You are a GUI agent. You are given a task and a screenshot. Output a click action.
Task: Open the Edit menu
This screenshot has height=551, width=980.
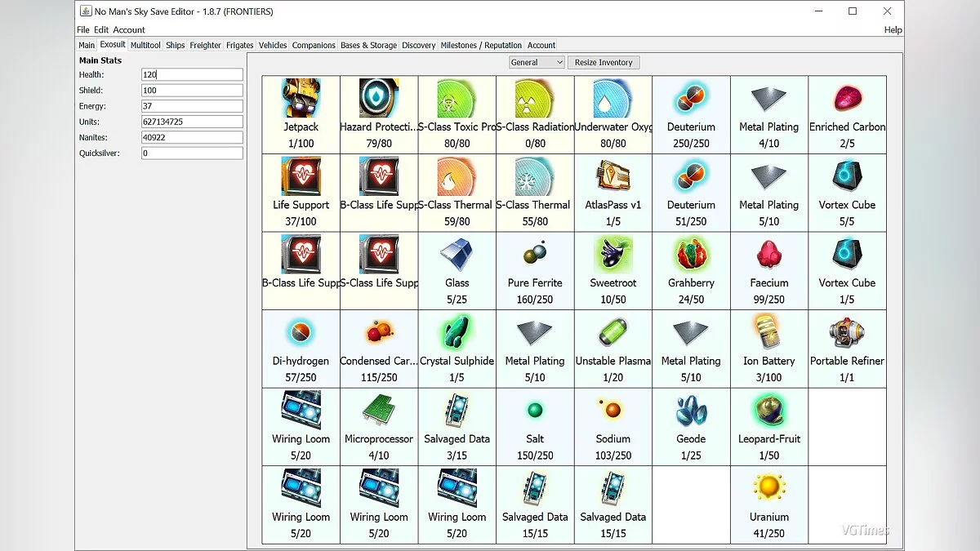[101, 30]
